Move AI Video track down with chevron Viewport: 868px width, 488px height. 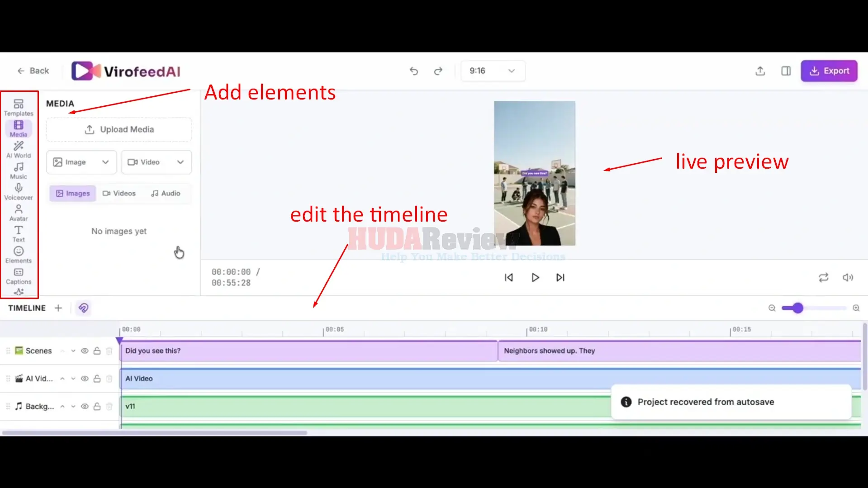coord(73,379)
